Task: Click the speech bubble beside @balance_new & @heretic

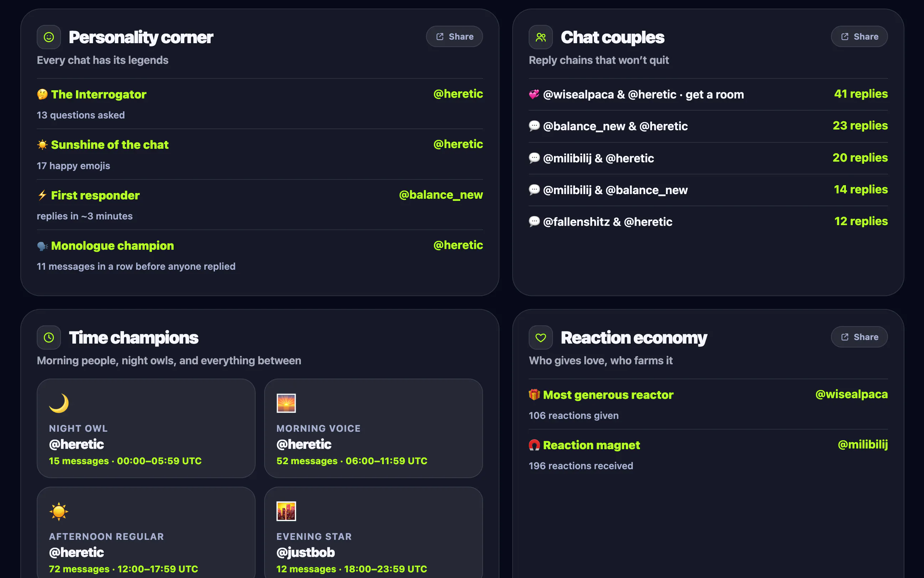Action: [534, 126]
